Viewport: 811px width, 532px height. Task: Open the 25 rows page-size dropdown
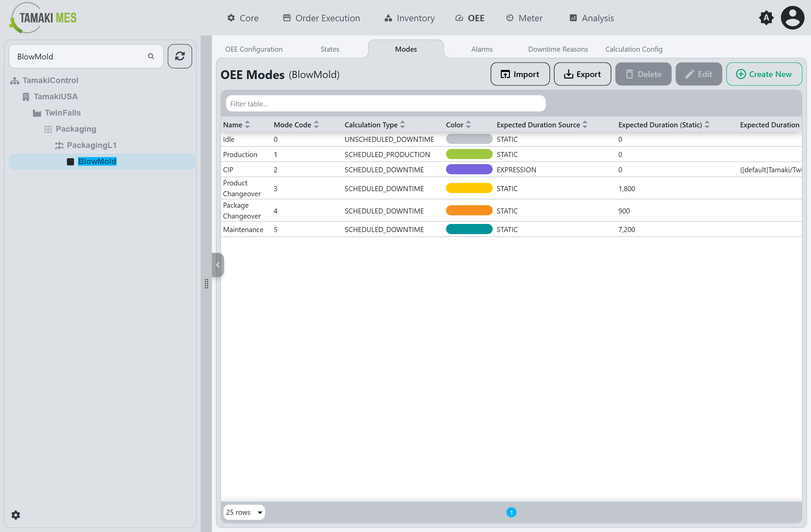(x=244, y=512)
